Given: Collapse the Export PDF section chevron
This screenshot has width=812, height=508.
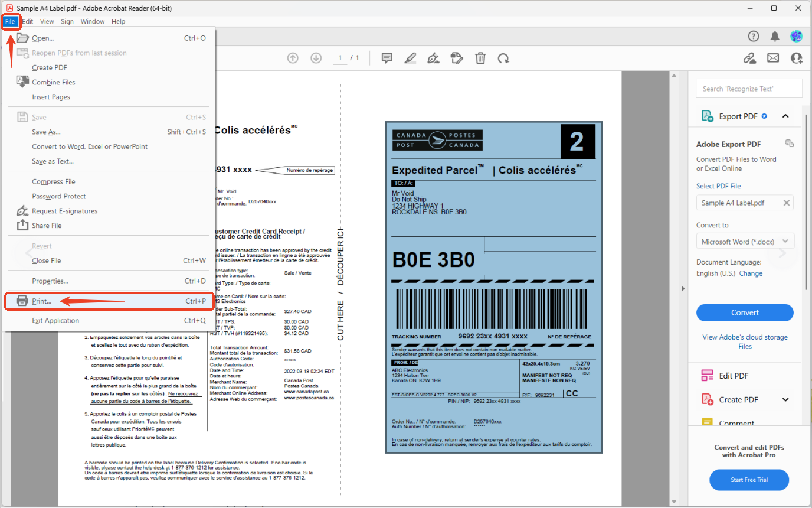Looking at the screenshot, I should 785,116.
